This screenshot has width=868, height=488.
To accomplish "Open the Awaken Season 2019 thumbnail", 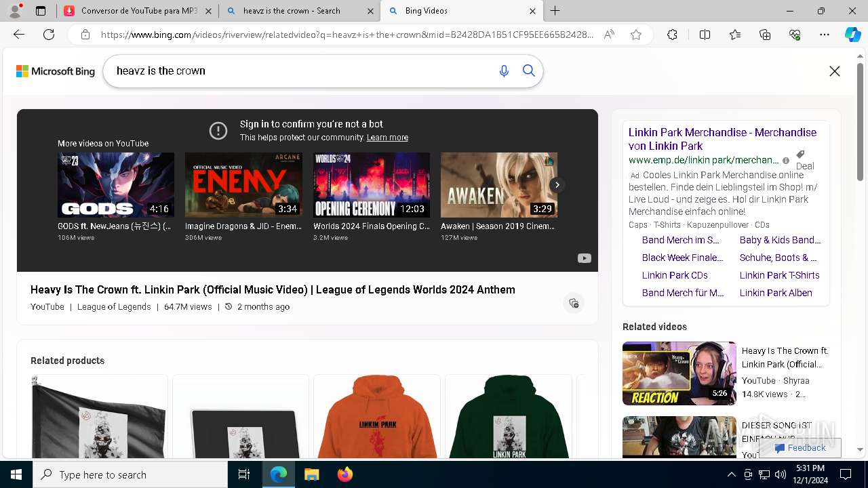I will 499,185.
